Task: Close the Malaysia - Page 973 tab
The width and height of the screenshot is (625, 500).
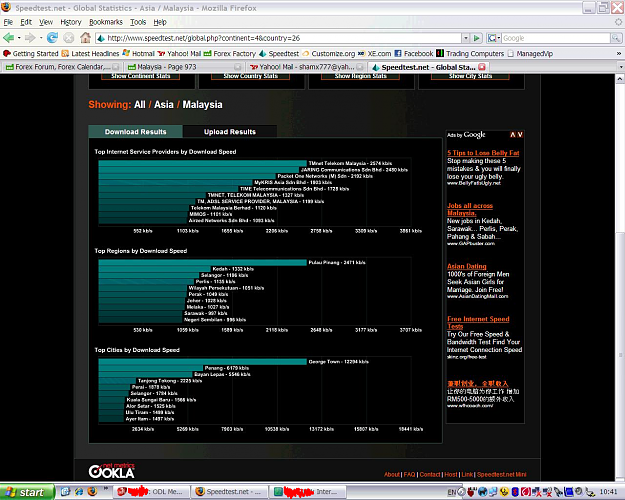Action: pyautogui.click(x=238, y=67)
